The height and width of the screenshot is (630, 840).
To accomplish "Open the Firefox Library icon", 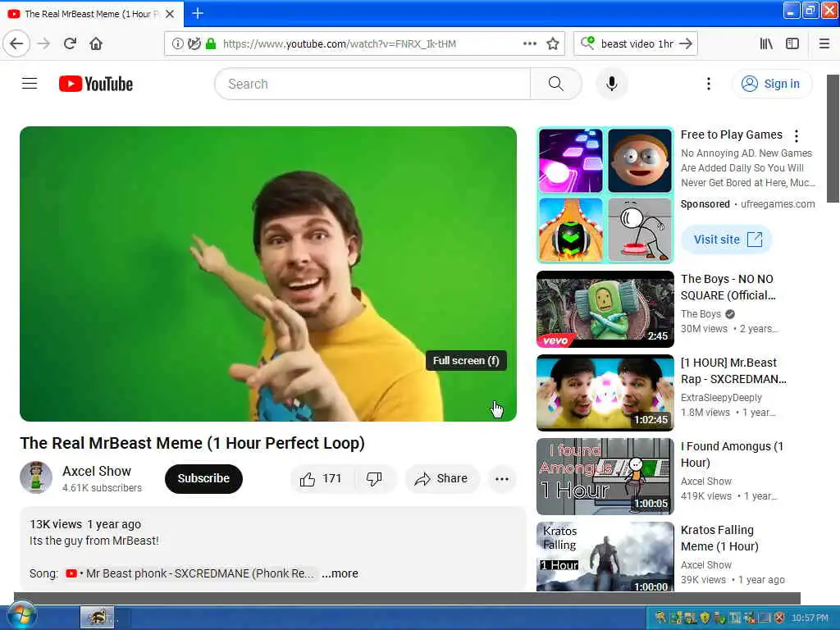I will [x=766, y=43].
